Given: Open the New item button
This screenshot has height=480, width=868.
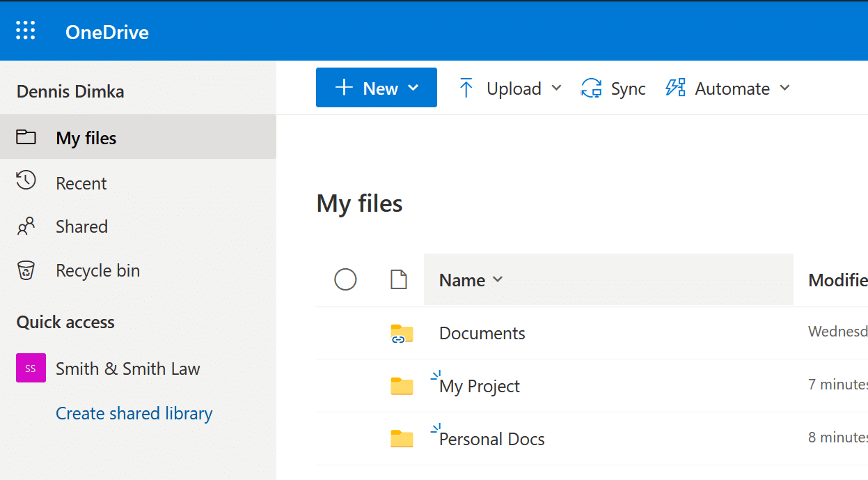Looking at the screenshot, I should coord(377,88).
